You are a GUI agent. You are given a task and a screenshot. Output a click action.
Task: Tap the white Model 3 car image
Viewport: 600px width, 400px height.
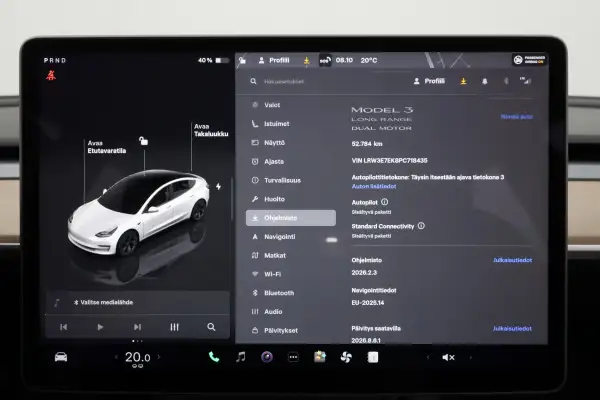click(139, 212)
